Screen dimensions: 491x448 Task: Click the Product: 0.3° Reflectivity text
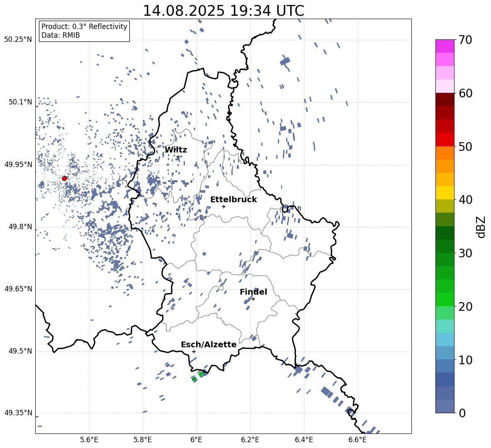coord(84,26)
